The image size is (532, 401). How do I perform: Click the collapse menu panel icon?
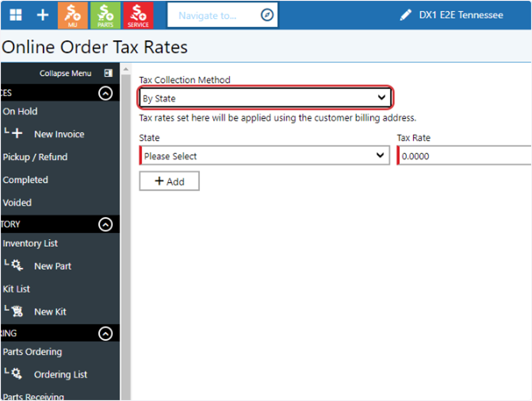[108, 73]
